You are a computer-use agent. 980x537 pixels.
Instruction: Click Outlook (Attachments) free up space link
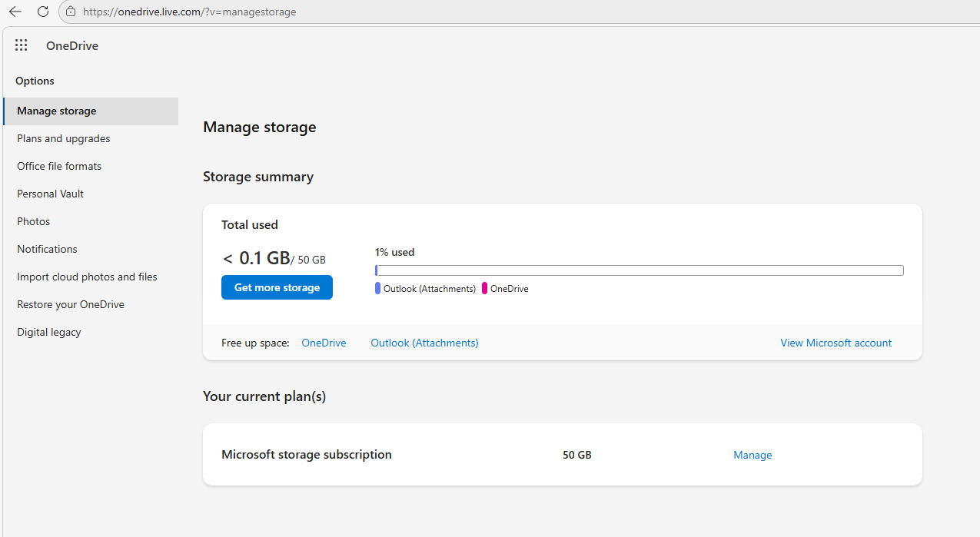coord(424,343)
